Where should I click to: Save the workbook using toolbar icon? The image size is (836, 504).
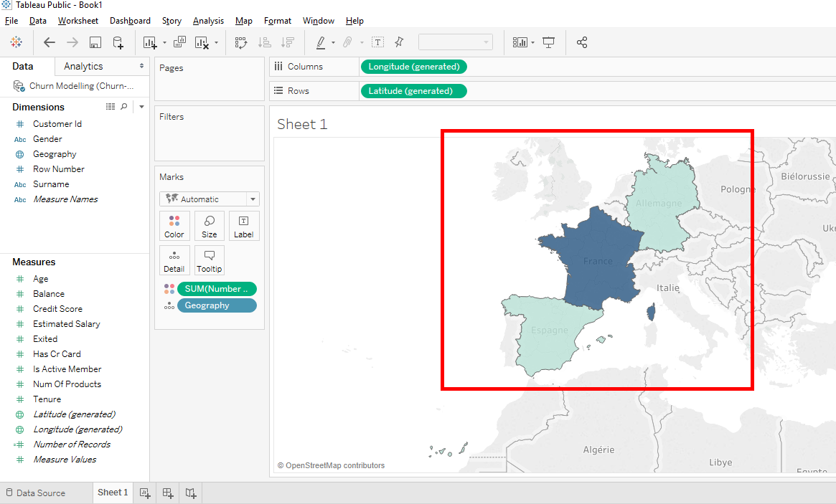94,42
